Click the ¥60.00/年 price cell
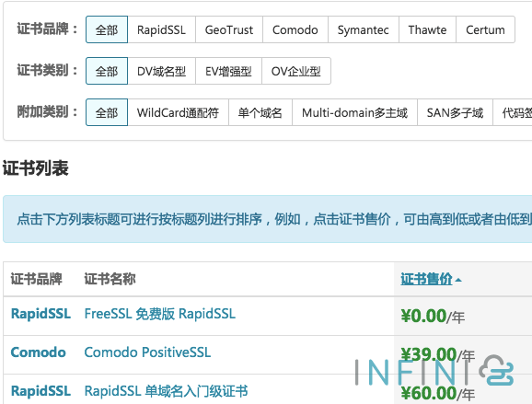 click(438, 394)
